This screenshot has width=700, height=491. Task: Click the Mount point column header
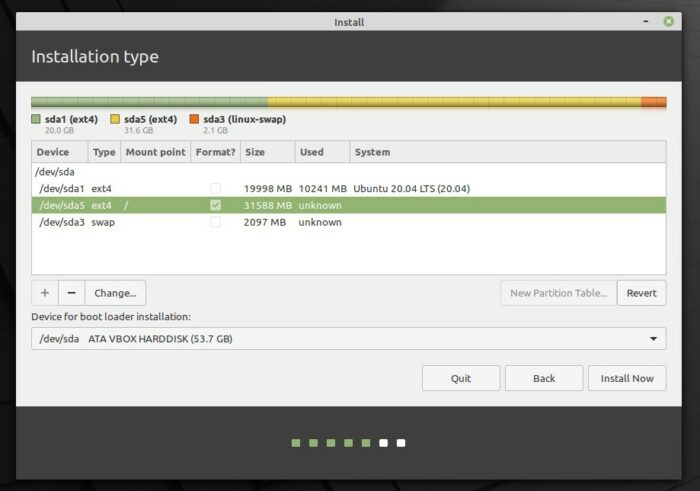point(155,152)
